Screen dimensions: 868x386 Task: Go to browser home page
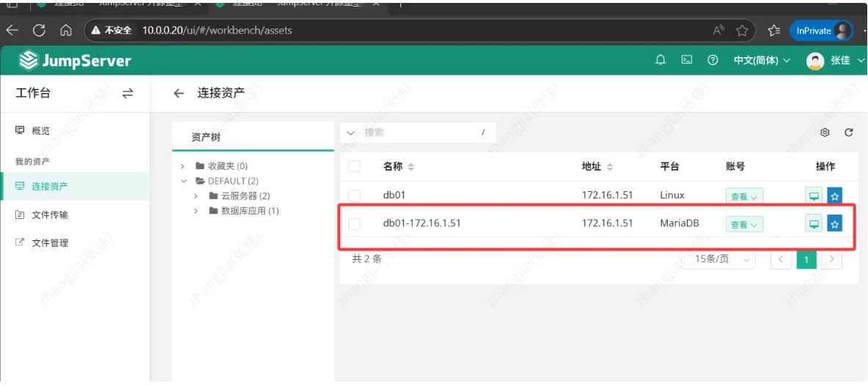pos(66,31)
